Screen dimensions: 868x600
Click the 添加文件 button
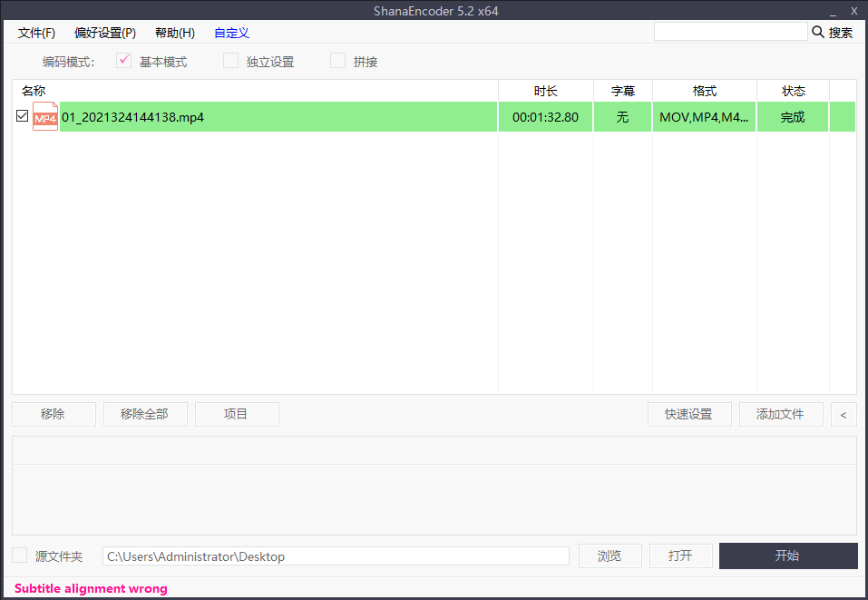pyautogui.click(x=781, y=415)
